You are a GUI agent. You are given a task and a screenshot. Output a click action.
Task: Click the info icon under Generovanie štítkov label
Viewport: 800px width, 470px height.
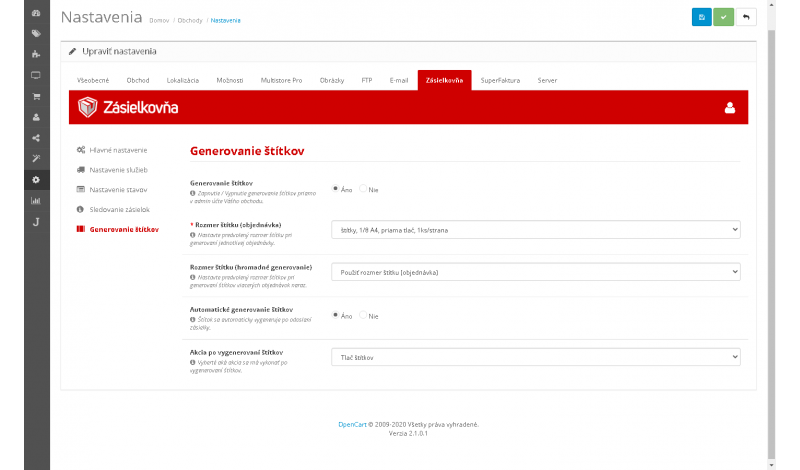192,193
